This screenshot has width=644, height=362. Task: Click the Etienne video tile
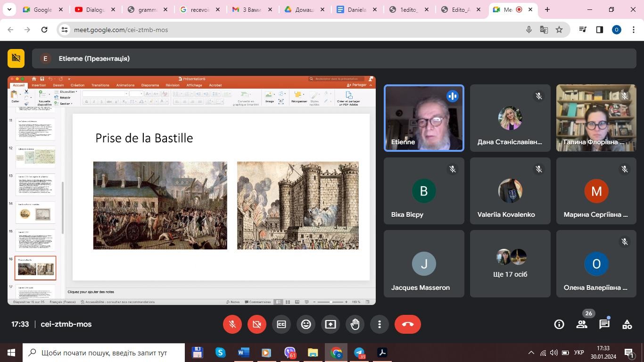click(x=424, y=118)
